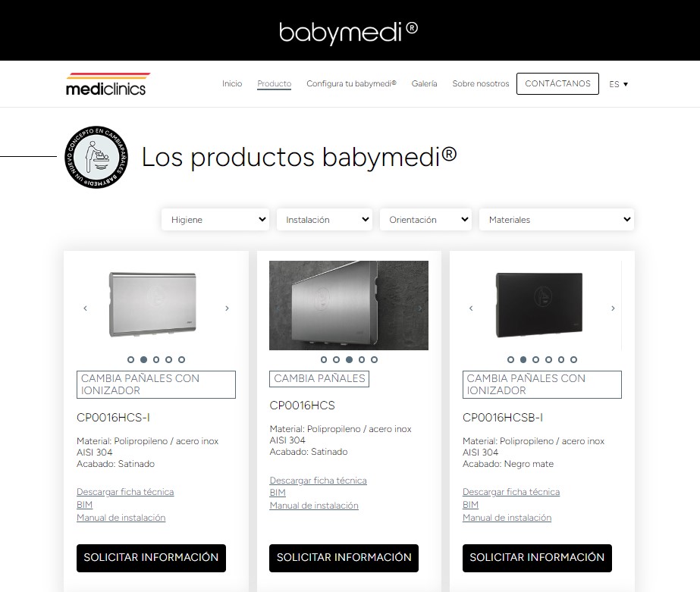
Task: Open the Higiene filter dropdown
Action: click(x=215, y=220)
